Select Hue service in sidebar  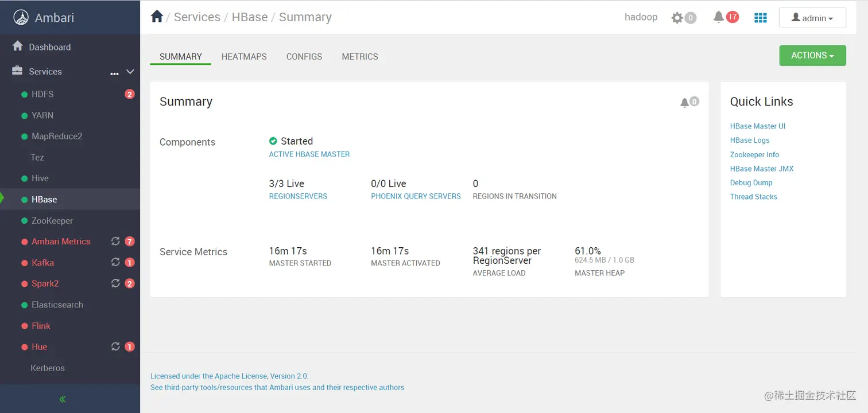[x=40, y=346]
